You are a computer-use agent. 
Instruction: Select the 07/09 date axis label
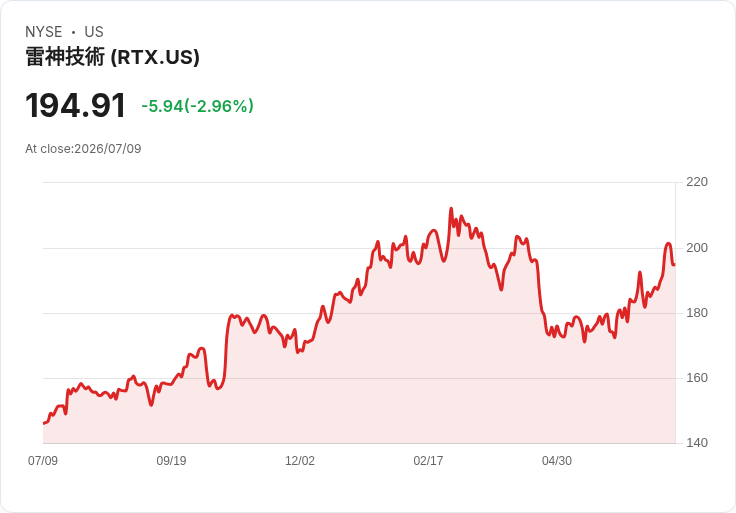click(43, 461)
